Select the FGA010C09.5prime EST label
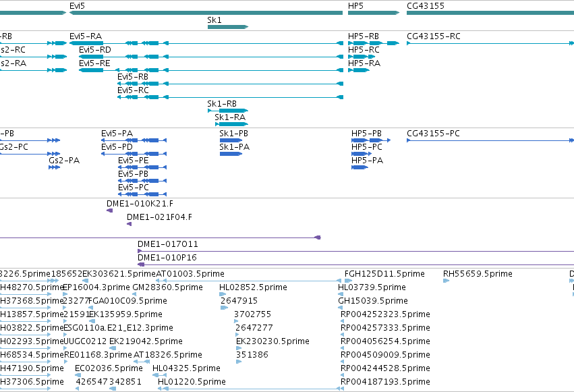 click(x=127, y=301)
